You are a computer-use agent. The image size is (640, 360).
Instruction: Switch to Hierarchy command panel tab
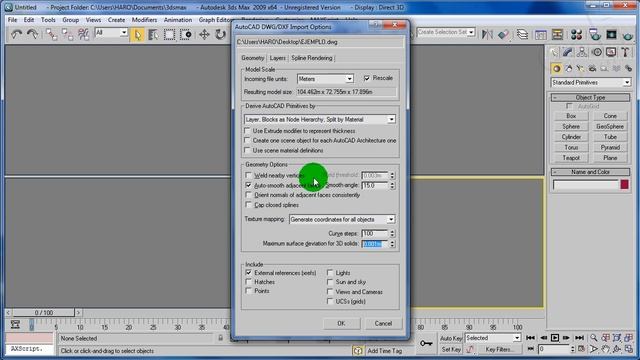(x=582, y=52)
